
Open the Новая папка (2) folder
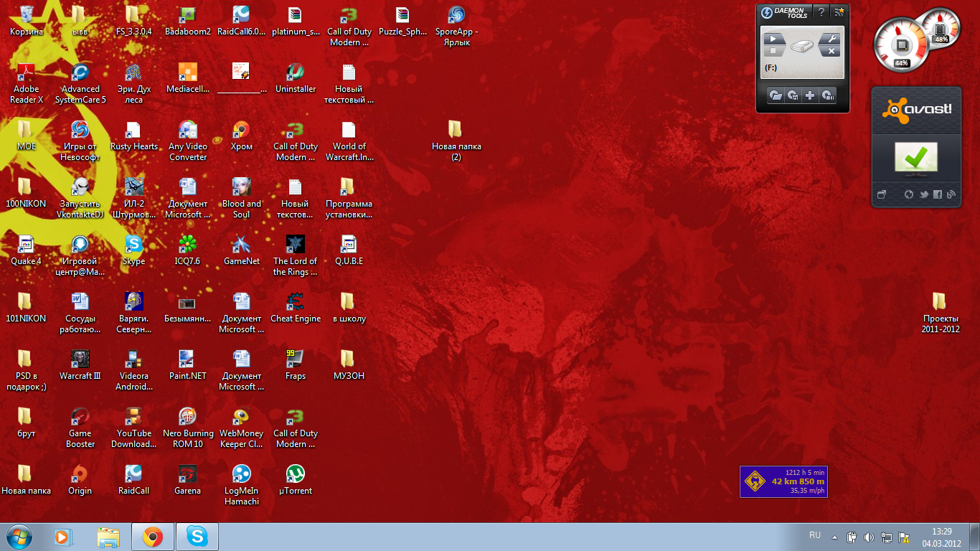coord(457,140)
